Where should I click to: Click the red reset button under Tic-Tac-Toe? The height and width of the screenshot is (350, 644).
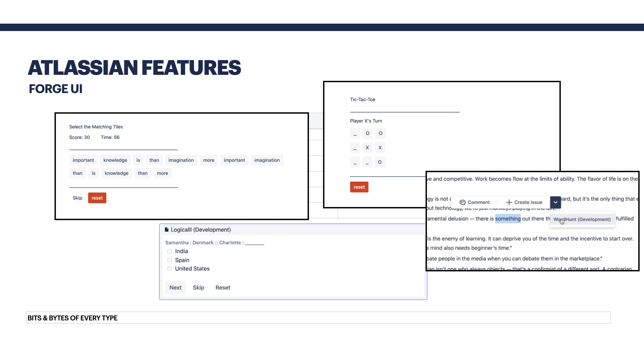(359, 187)
